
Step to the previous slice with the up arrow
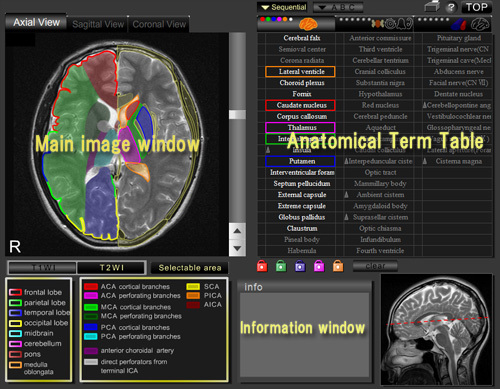(x=237, y=231)
